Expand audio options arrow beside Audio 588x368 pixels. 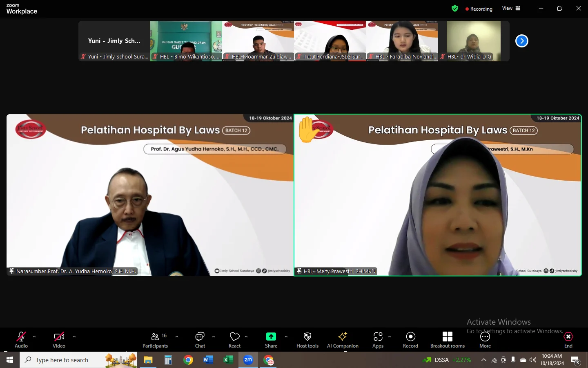[x=34, y=337]
